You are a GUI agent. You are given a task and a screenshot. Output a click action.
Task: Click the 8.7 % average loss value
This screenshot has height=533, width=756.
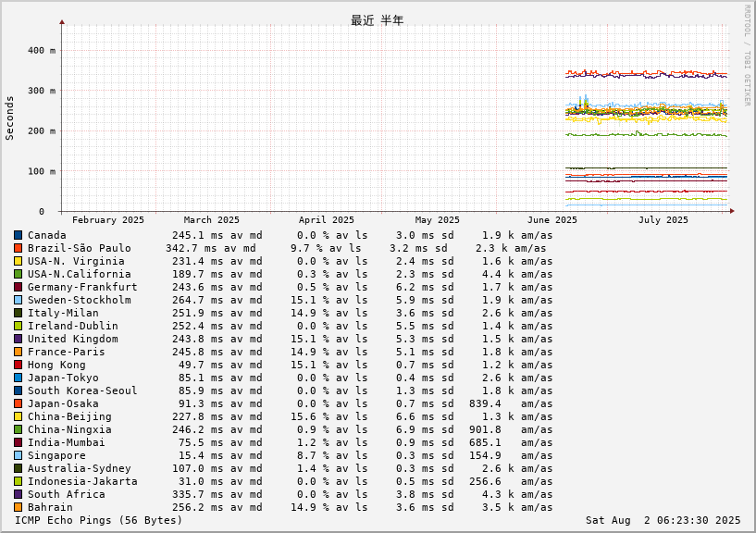[x=313, y=456]
